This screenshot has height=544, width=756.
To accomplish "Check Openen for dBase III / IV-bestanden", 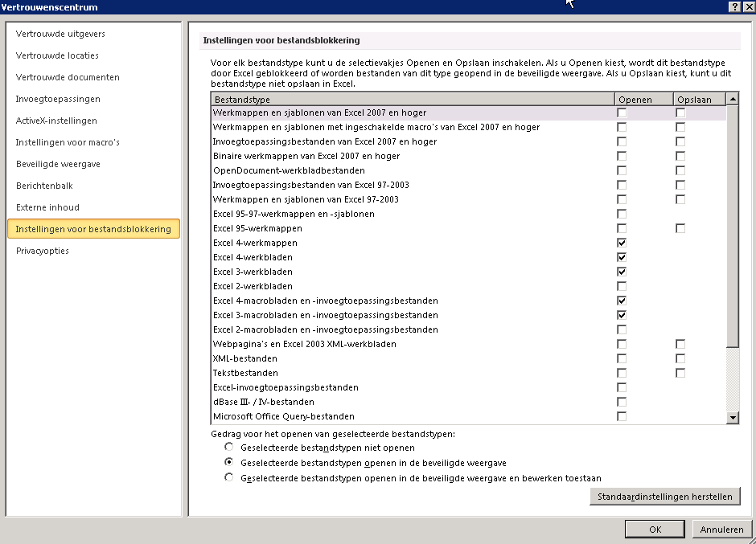I will point(622,402).
